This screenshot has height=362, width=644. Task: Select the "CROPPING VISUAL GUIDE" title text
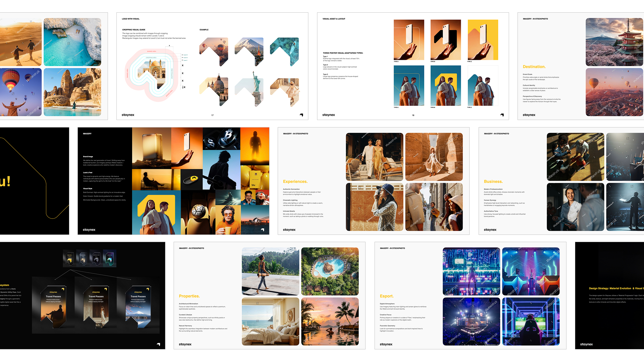tap(134, 30)
